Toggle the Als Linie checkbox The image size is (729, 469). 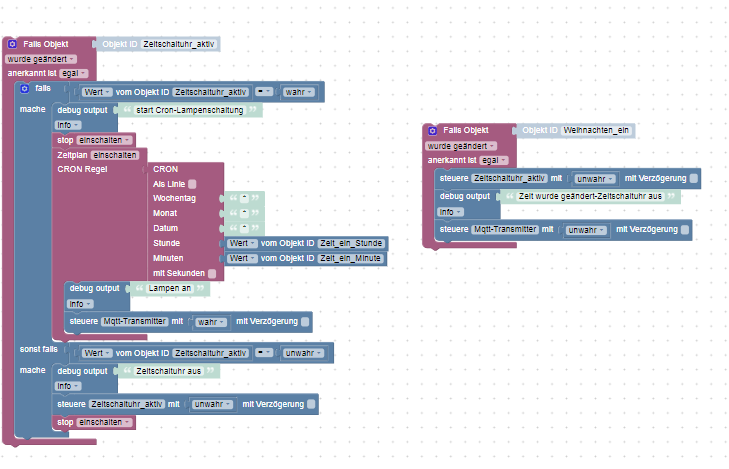coord(192,184)
